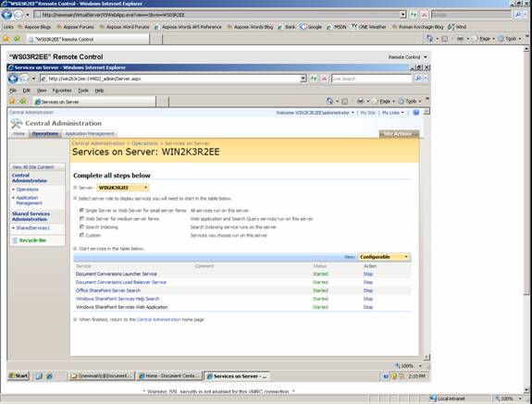The image size is (532, 404).
Task: Select Single Server or Web Server radio option
Action: click(x=81, y=211)
